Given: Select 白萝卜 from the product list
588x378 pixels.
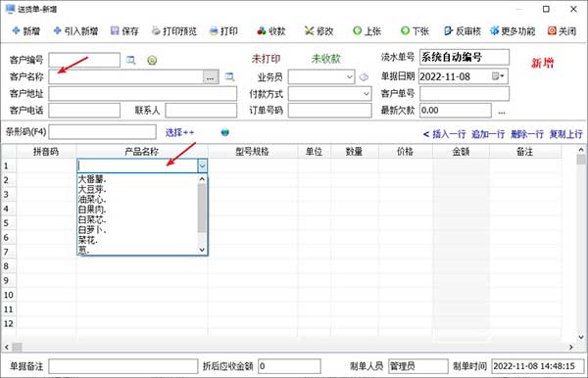Looking at the screenshot, I should tap(137, 230).
